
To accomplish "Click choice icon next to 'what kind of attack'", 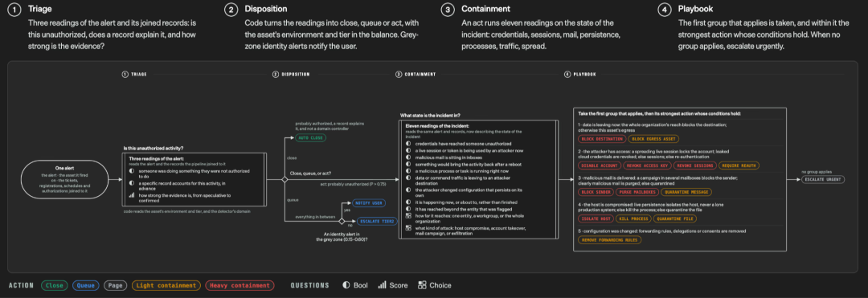I will point(408,228).
